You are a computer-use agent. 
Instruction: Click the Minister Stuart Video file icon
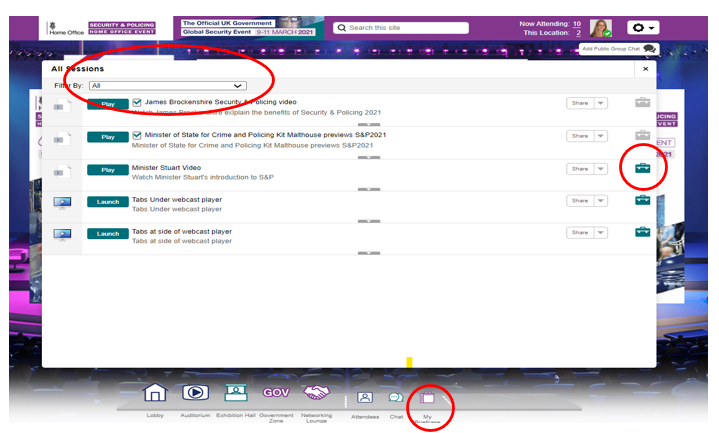coord(62,172)
